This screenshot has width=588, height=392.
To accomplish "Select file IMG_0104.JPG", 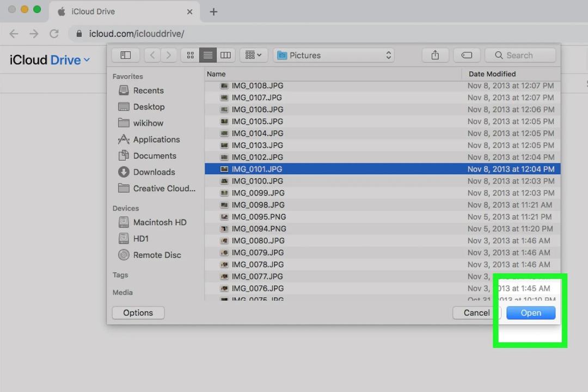I will 383,133.
